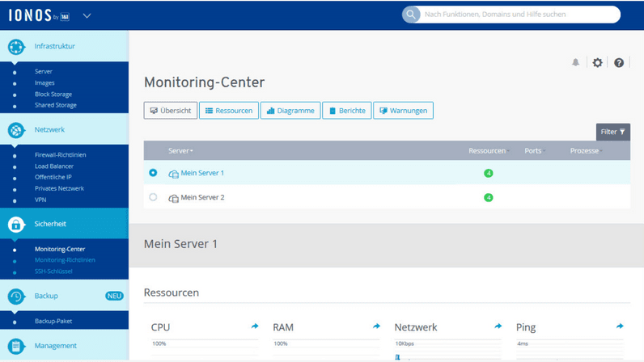Screen dimensions: 644x362
Task: Click the Backup clock icon
Action: [16, 297]
